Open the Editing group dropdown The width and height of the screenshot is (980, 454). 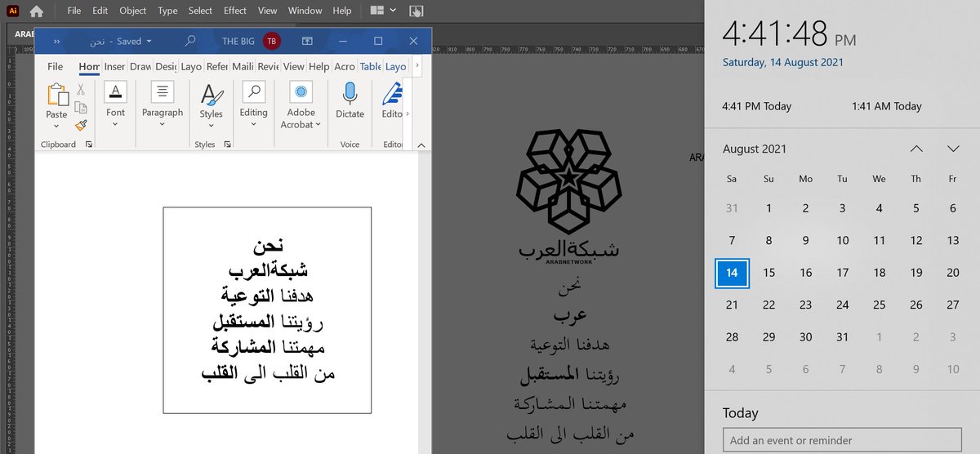coord(253,105)
